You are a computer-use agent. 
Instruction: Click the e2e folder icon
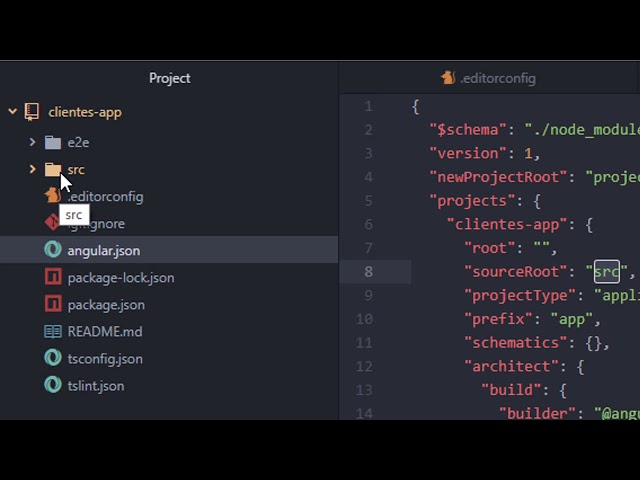[x=53, y=142]
